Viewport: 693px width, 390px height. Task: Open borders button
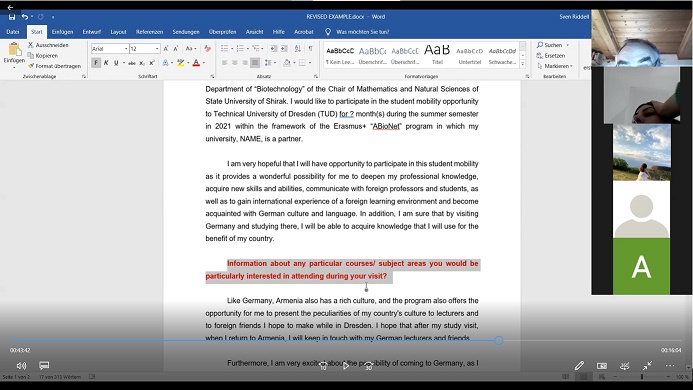(x=302, y=63)
